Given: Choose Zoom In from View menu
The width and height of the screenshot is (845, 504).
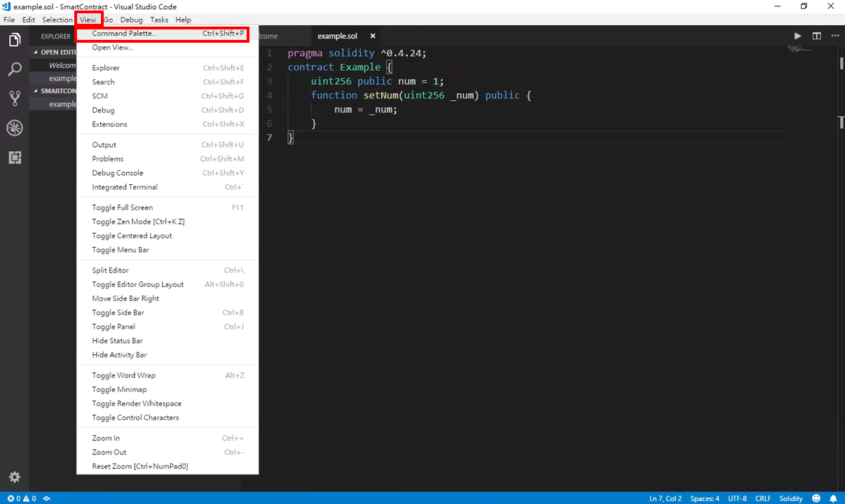Looking at the screenshot, I should point(167,438).
